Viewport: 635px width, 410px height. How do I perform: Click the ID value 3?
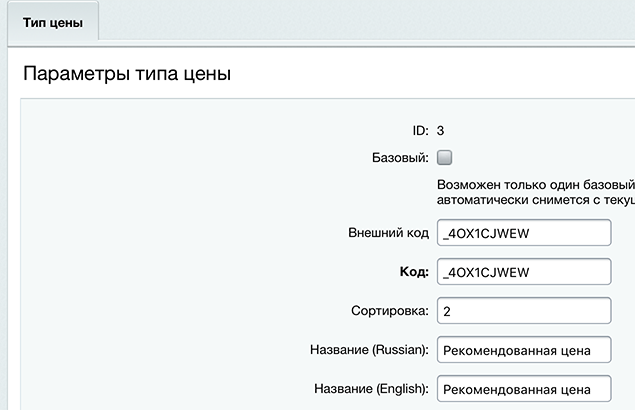point(440,131)
